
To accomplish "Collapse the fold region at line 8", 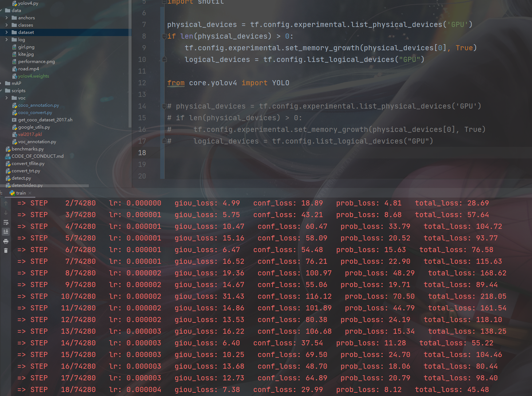I will click(x=164, y=36).
